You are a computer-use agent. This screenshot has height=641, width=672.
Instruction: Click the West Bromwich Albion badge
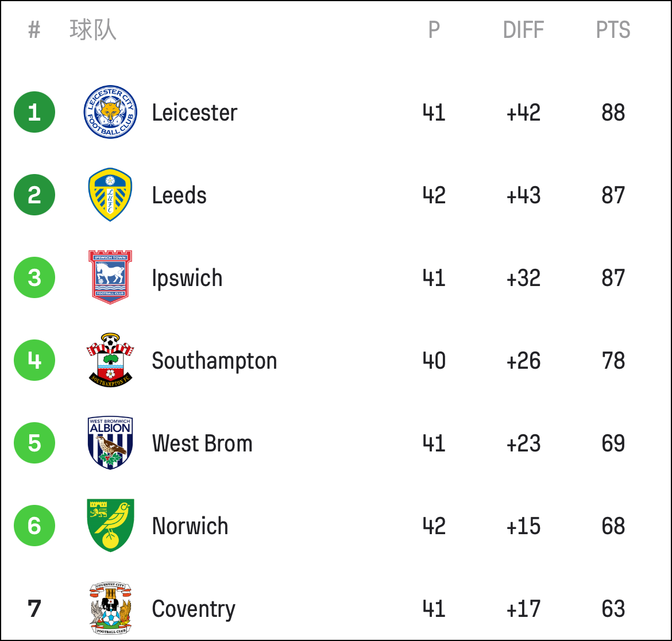point(110,443)
